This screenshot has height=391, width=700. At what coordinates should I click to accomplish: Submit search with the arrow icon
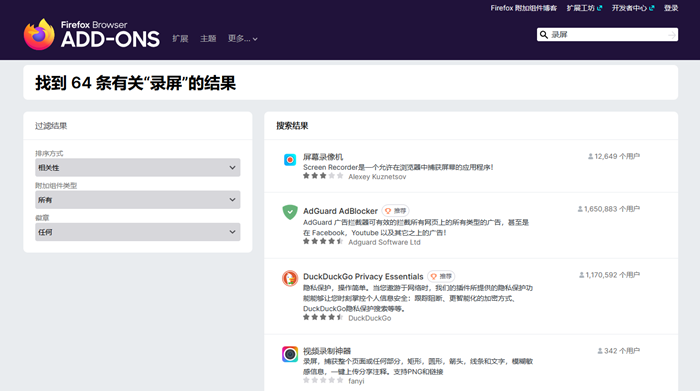pos(671,35)
